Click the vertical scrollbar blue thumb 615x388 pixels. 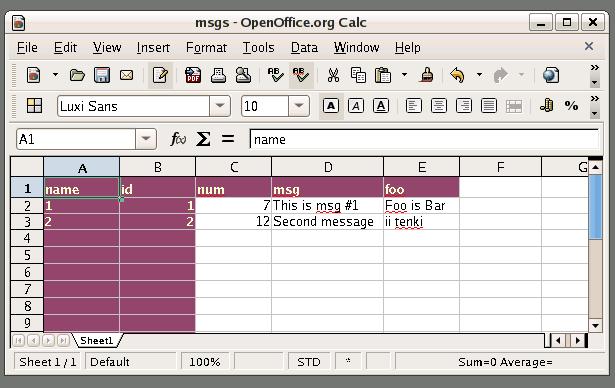(595, 206)
